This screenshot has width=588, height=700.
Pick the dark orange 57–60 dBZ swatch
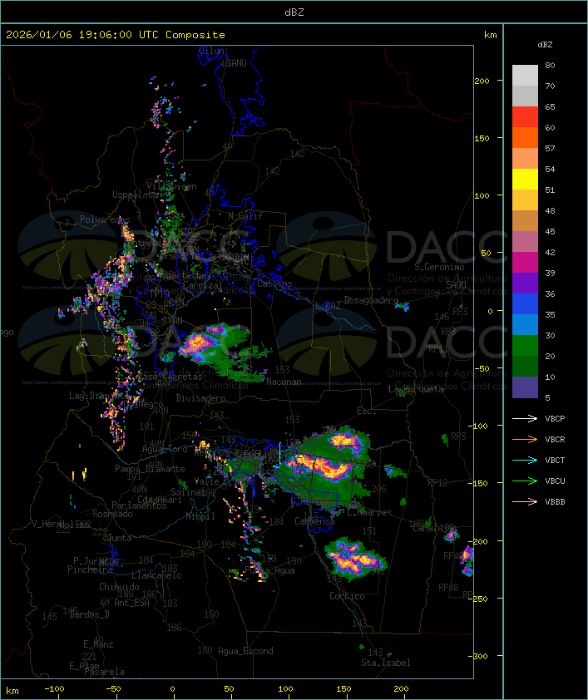(x=525, y=137)
